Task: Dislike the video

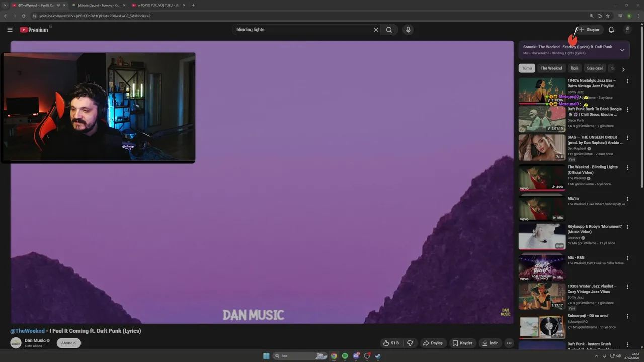Action: click(x=410, y=343)
